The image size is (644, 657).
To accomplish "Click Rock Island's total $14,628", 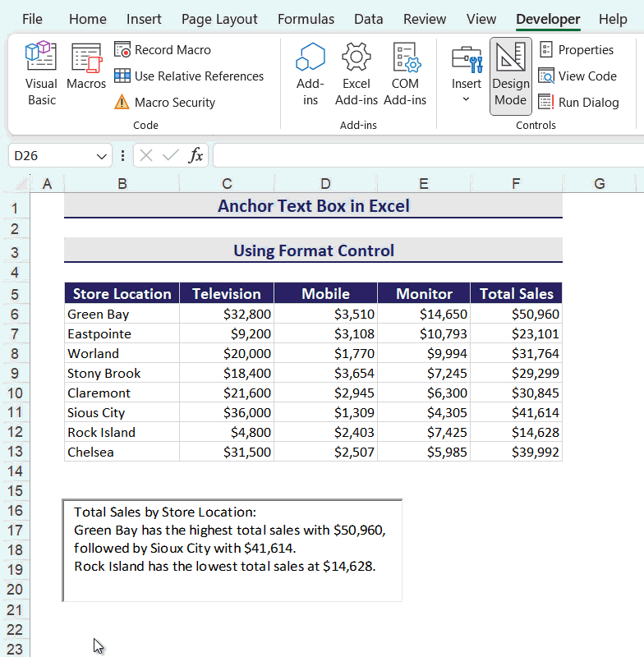I will 516,432.
